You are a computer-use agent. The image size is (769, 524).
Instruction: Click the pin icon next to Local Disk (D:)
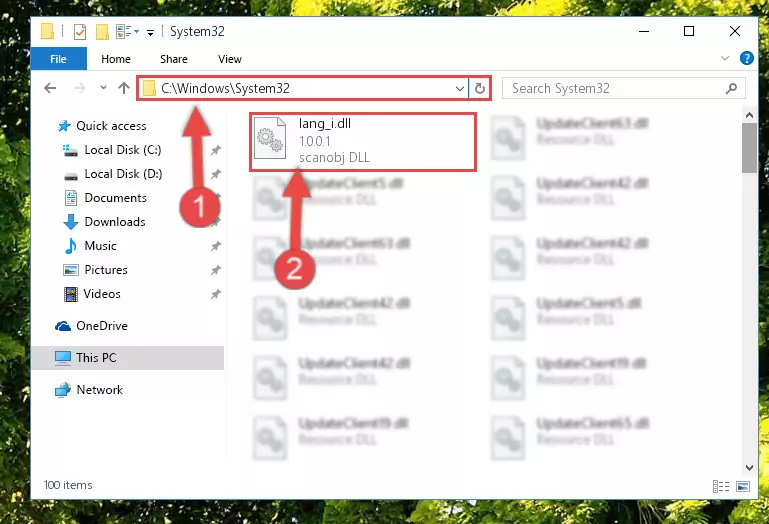tap(215, 174)
